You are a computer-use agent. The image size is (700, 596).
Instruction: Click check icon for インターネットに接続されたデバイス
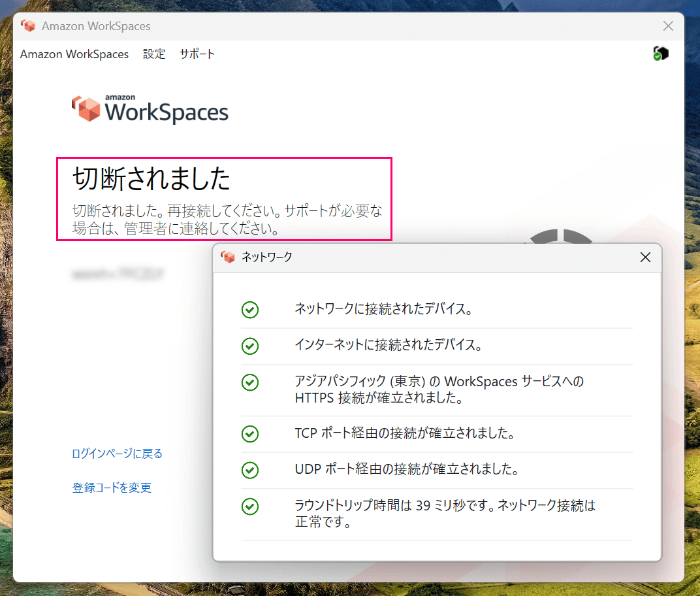click(250, 346)
